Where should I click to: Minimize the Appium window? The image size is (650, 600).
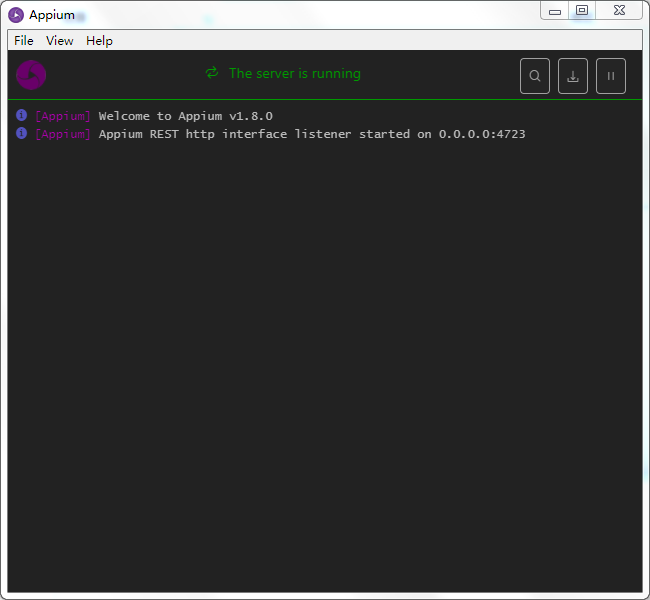click(555, 11)
